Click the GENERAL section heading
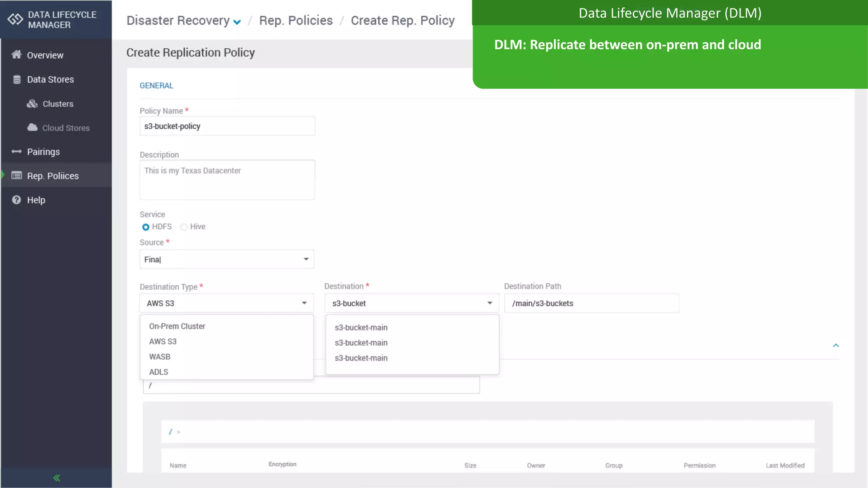Screen dimensions: 868x488 click(x=156, y=86)
